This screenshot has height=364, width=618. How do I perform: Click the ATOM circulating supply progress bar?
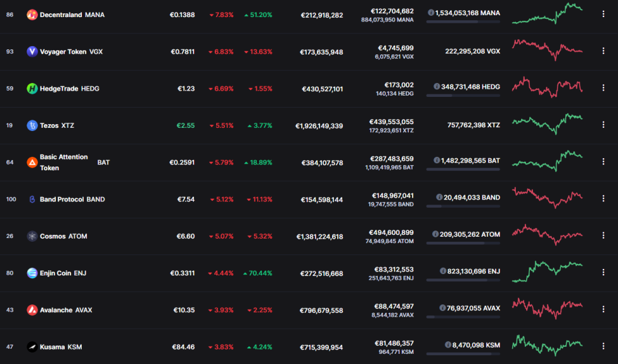pyautogui.click(x=463, y=243)
